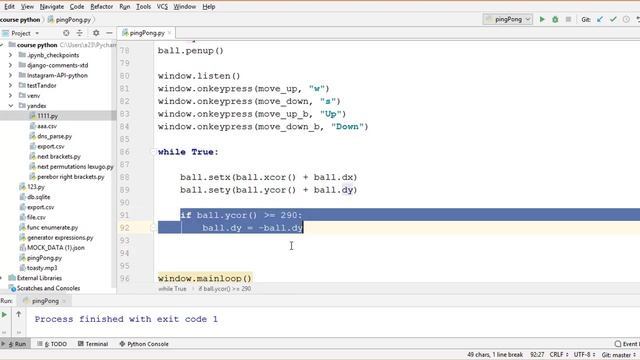This screenshot has height=360, width=640.
Task: Expand the venv folder
Action: click(11, 96)
